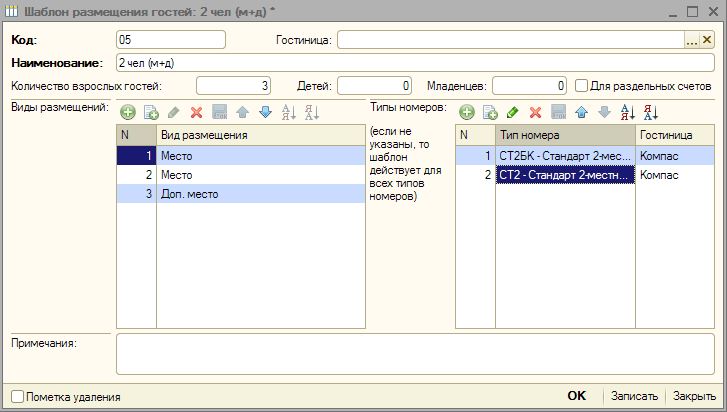Click N column header in Виды размещений table
The image size is (727, 412).
pos(136,135)
